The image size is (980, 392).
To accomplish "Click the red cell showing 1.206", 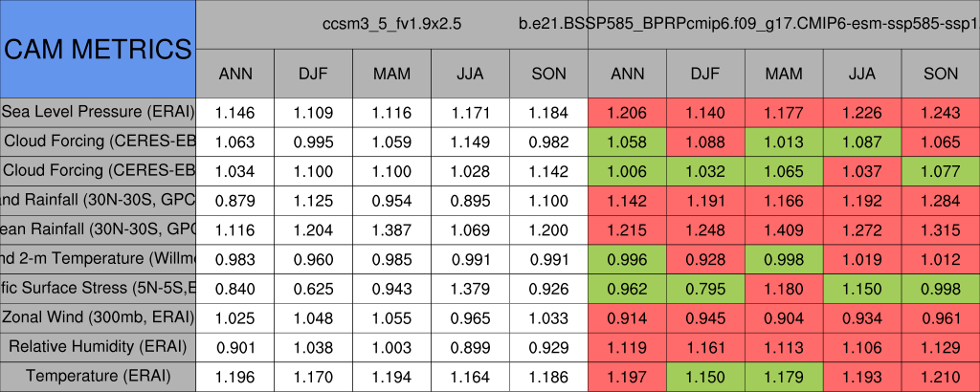I will click(x=627, y=113).
